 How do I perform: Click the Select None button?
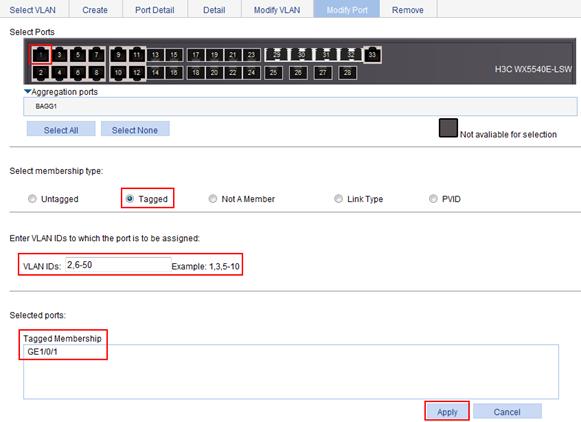135,130
